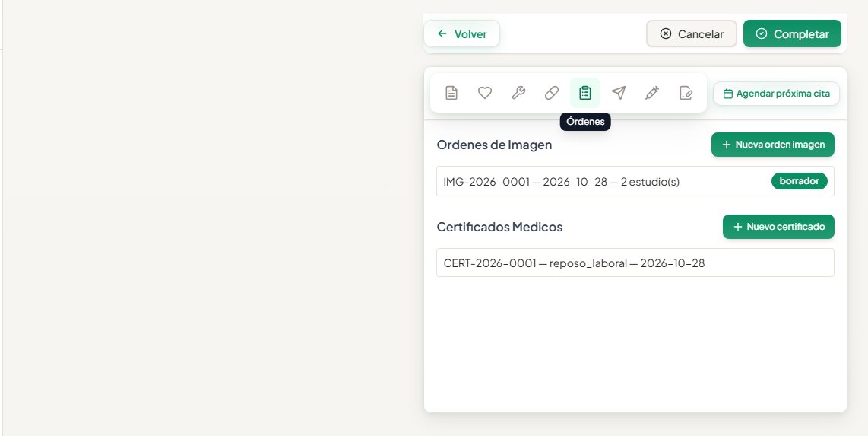
Task: Click the Certificados Medicos heading
Action: 499,227
